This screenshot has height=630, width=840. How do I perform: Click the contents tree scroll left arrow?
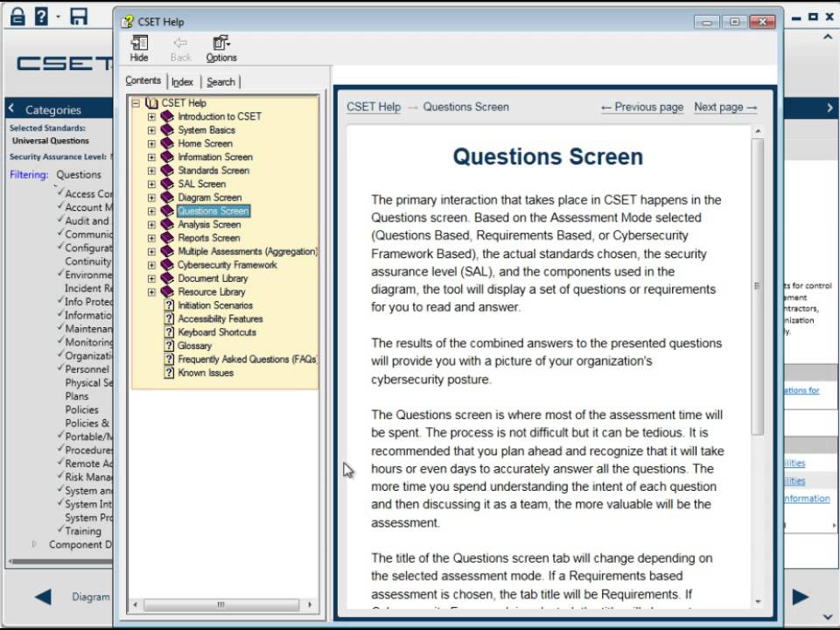[135, 605]
